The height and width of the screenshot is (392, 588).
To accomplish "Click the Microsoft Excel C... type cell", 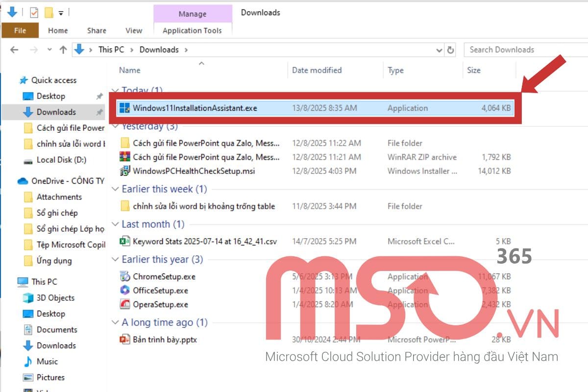I will tap(421, 241).
